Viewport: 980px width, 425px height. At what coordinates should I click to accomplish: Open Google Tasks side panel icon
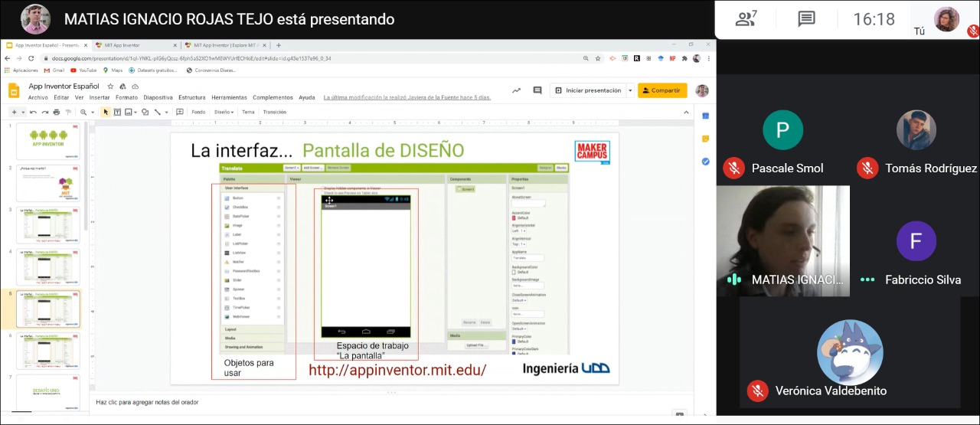point(705,162)
